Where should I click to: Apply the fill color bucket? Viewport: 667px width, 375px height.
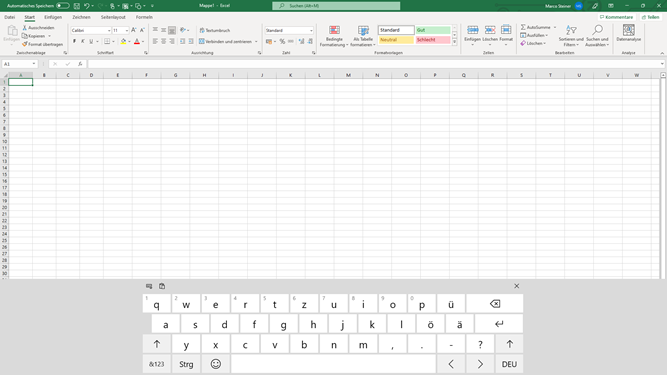coord(123,41)
